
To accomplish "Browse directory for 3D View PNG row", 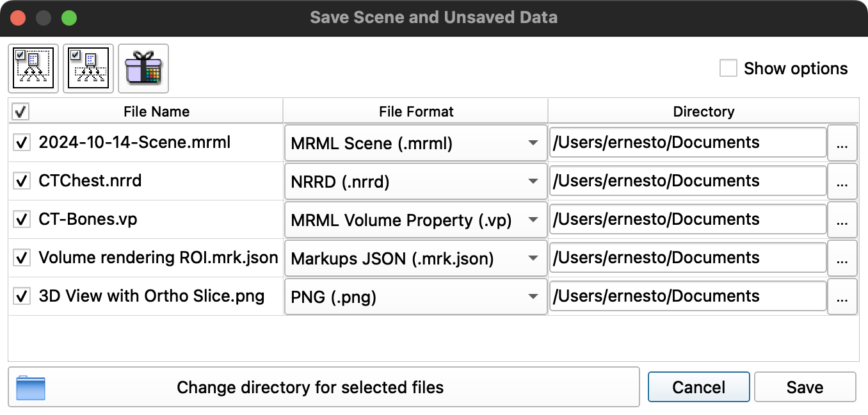I will click(x=842, y=297).
